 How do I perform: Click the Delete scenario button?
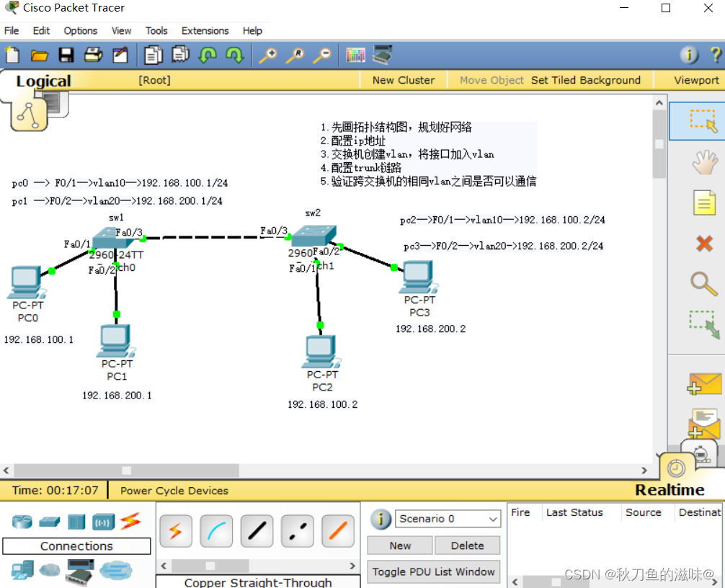click(467, 545)
